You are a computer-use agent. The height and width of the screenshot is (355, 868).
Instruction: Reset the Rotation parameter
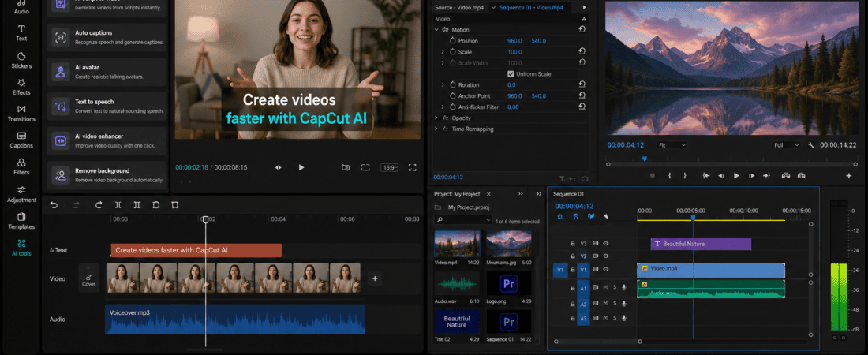(582, 84)
